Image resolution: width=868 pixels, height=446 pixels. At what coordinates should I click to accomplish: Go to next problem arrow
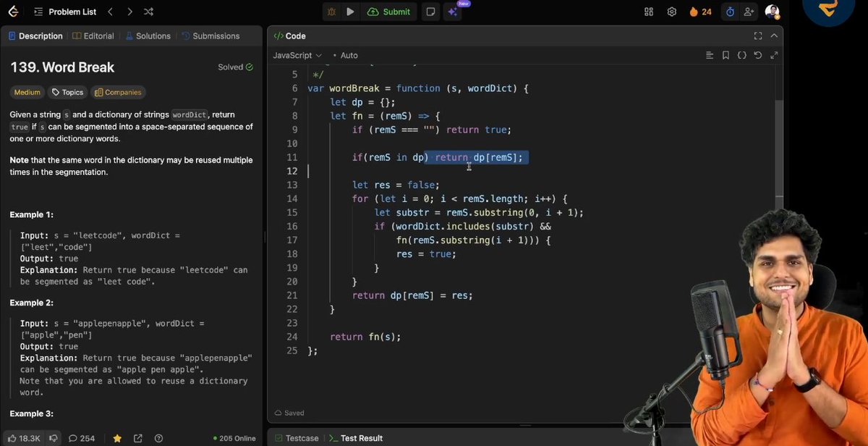pos(129,12)
